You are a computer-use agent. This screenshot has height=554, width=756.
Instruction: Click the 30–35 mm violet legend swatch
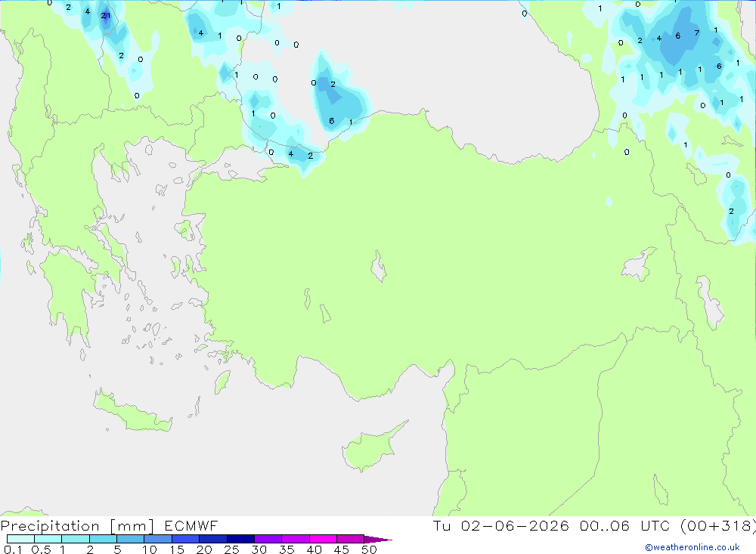268,539
